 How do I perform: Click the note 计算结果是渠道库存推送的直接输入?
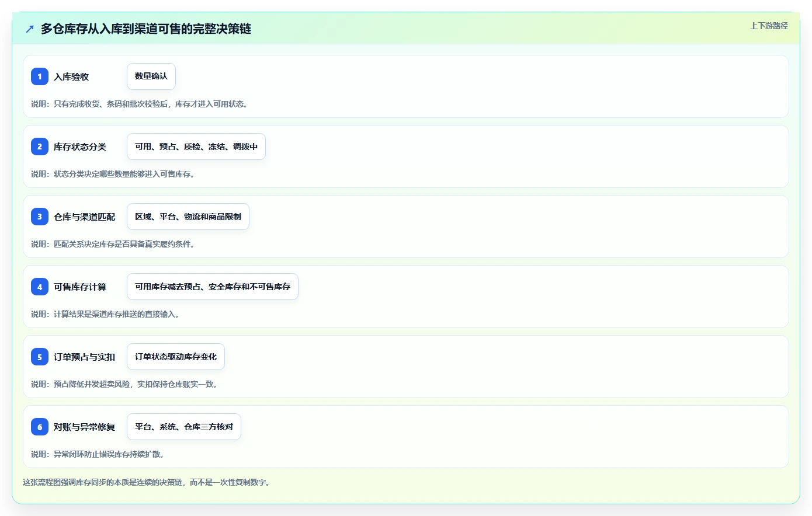click(116, 314)
